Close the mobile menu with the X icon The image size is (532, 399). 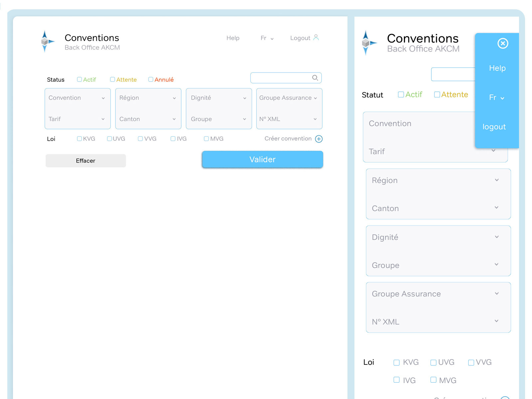[x=503, y=44]
